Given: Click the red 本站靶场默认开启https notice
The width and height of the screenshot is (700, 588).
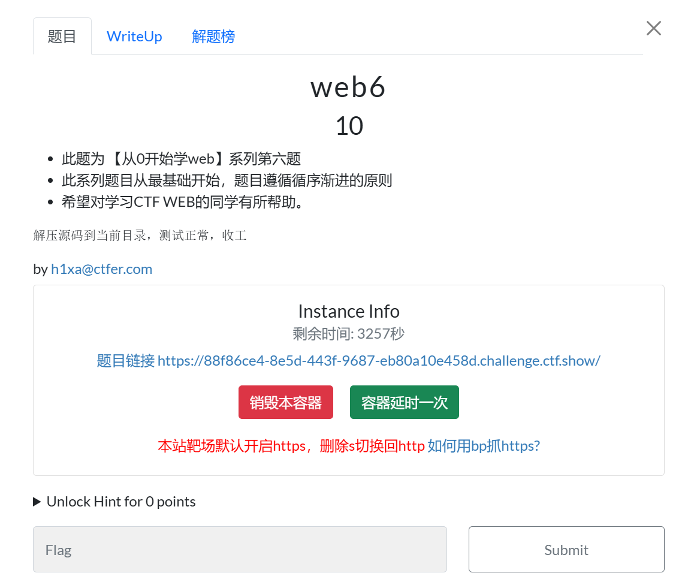Looking at the screenshot, I should [291, 446].
